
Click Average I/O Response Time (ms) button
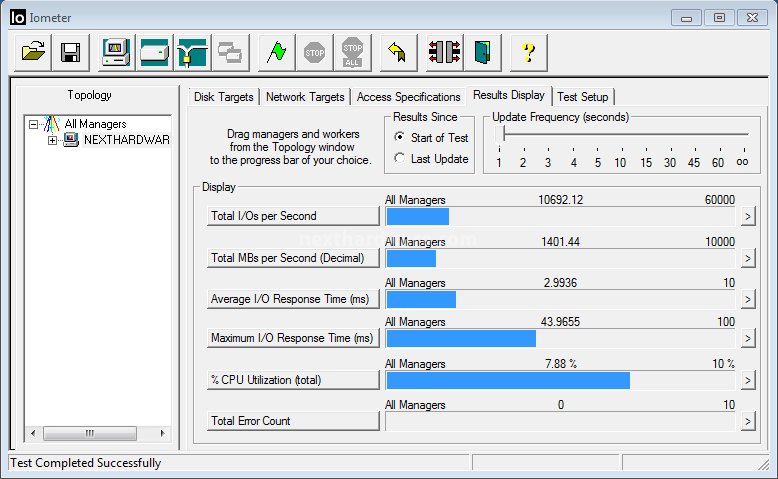pyautogui.click(x=293, y=299)
